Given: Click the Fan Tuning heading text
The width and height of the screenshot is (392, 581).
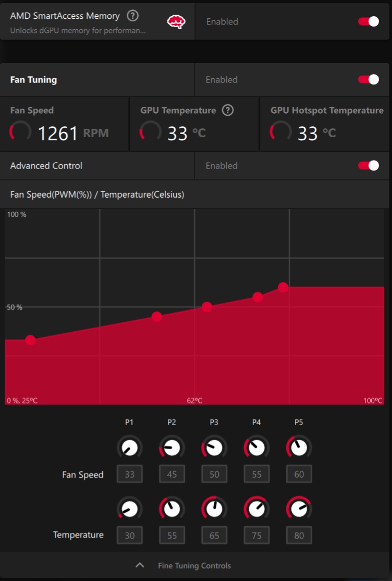Looking at the screenshot, I should (34, 80).
